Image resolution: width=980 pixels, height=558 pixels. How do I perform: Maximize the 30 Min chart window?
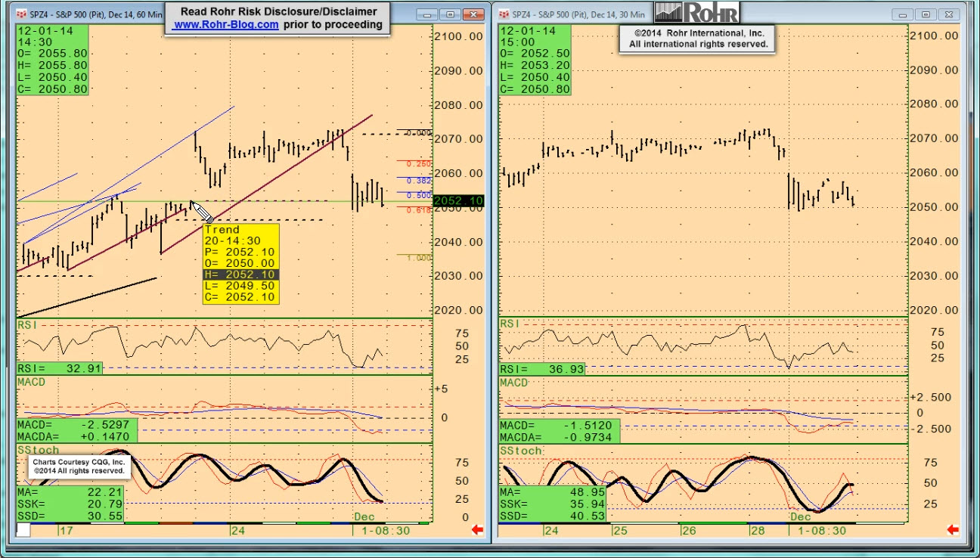[926, 14]
